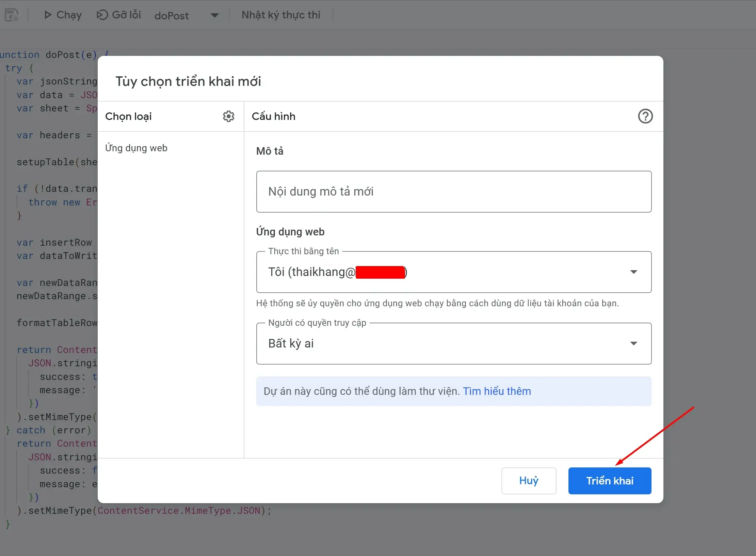Start debugging with Gỡ lỗi
The width and height of the screenshot is (756, 556).
[119, 15]
